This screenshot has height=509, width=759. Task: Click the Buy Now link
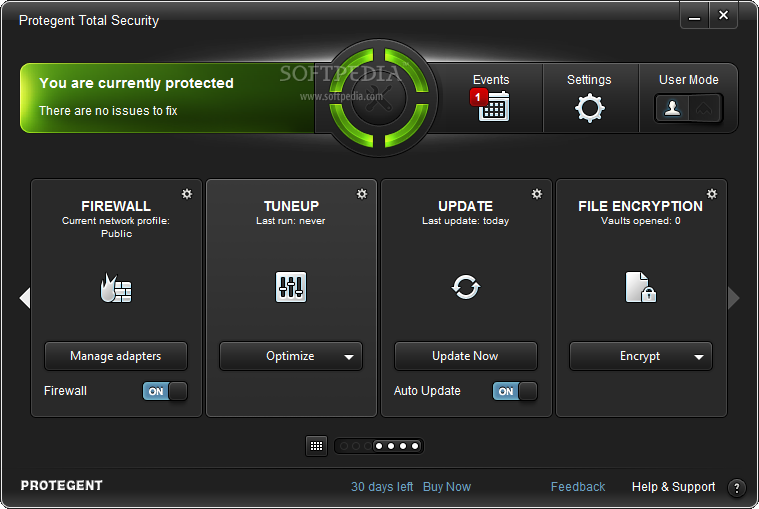click(447, 486)
